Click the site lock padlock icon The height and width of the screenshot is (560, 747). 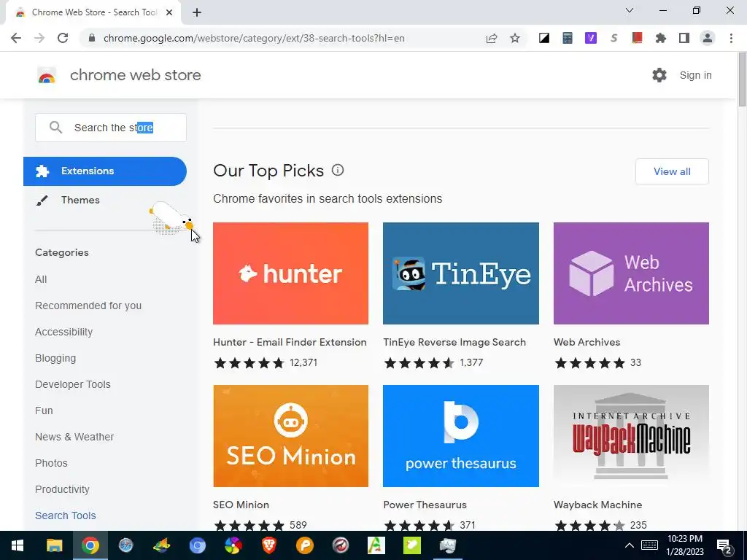pos(92,38)
